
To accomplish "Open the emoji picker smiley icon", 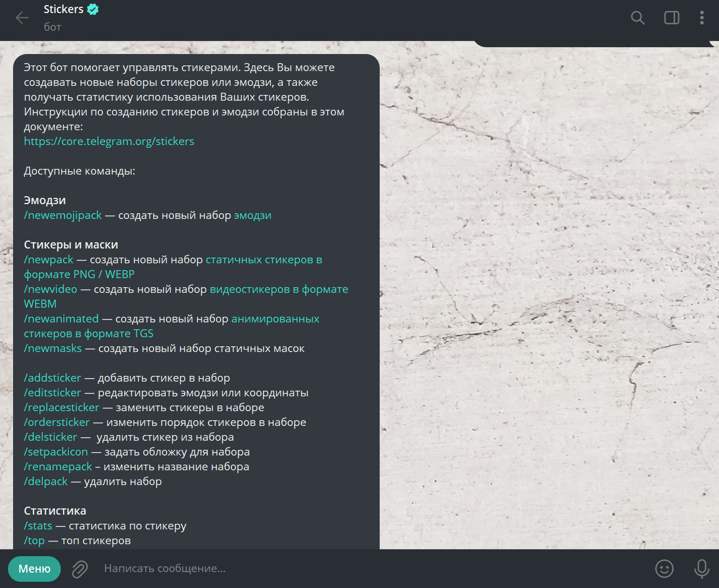I will point(664,569).
